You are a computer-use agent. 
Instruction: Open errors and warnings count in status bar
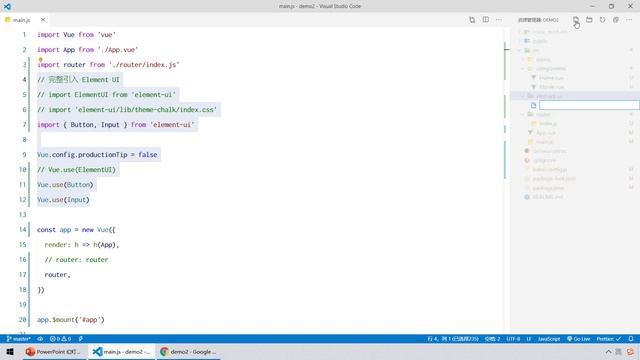[60, 339]
